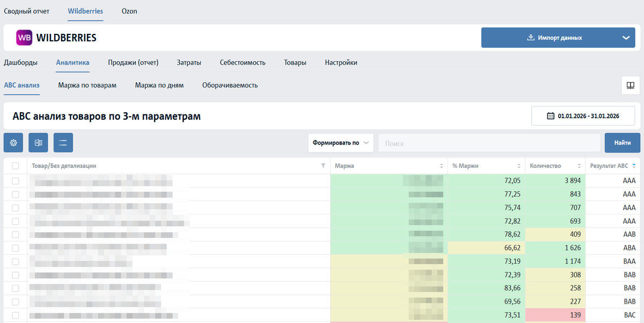Open the date range 01.01.2026 - 31.01.2026 picker

tap(583, 116)
